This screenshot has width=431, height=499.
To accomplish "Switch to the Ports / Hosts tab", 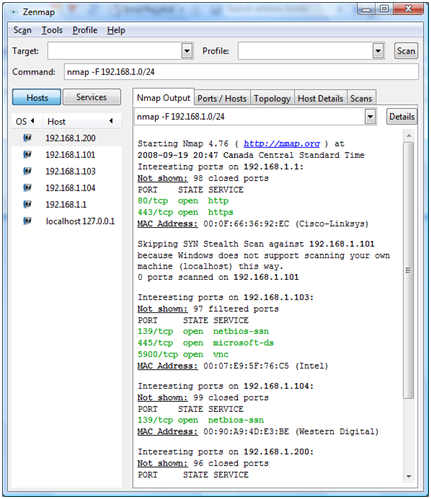I will (x=222, y=99).
